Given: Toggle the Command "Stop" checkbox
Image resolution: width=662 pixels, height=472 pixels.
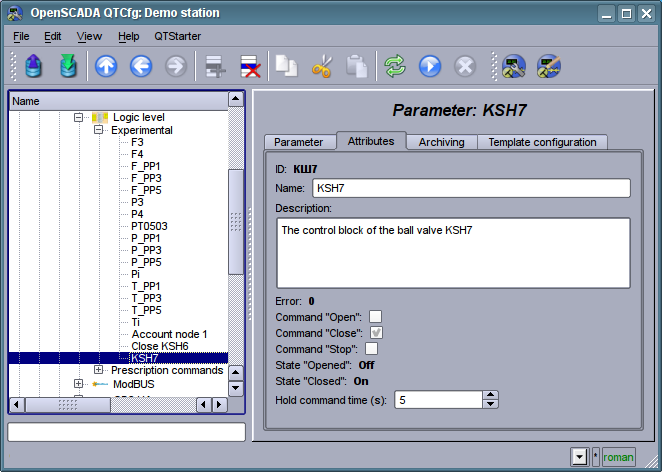Looking at the screenshot, I should pos(372,349).
